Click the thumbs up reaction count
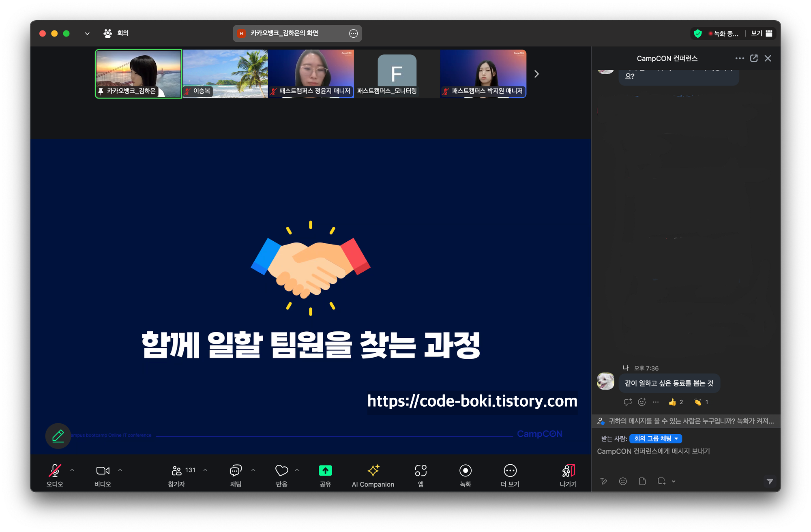The height and width of the screenshot is (532, 811). click(x=676, y=402)
